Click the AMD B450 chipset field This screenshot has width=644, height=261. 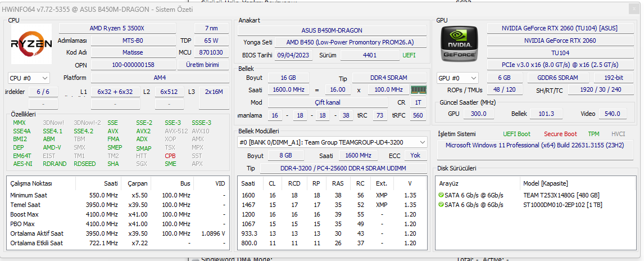coord(350,43)
